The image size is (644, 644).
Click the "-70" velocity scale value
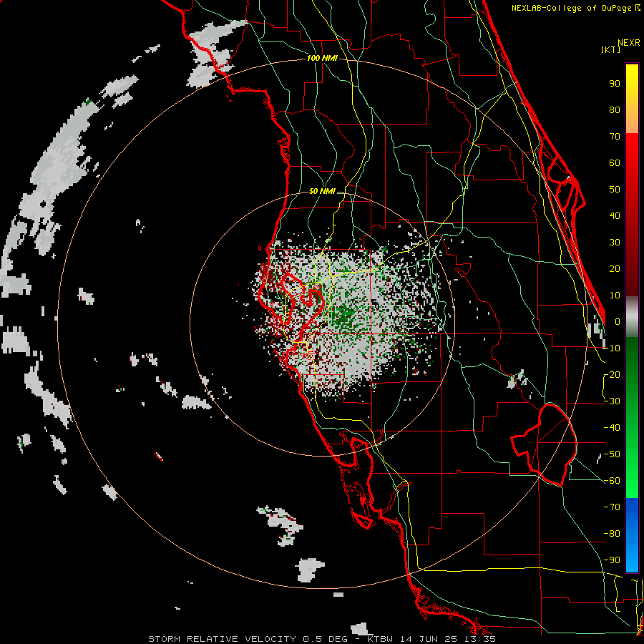pos(612,507)
